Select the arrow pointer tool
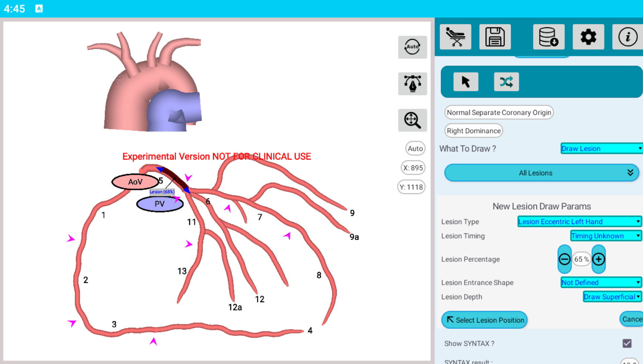 coord(466,82)
